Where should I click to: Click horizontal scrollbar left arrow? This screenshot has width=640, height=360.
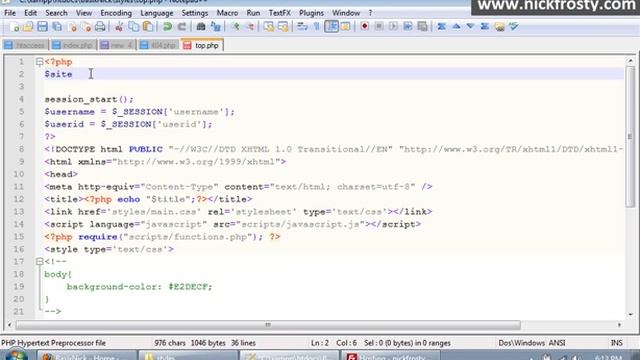(9, 325)
